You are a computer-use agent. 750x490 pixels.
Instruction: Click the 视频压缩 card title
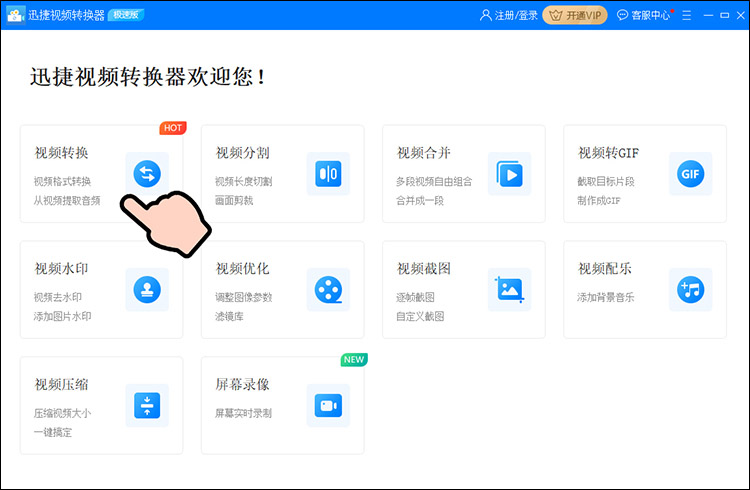pyautogui.click(x=61, y=384)
